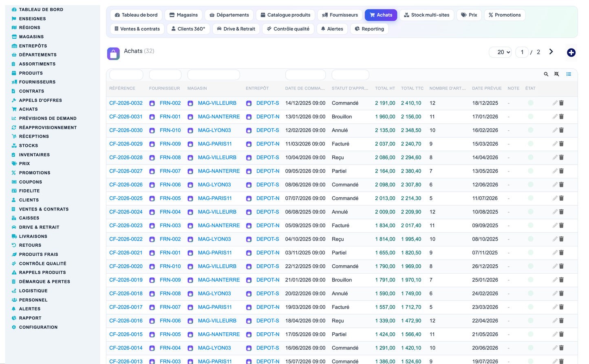The width and height of the screenshot is (589, 364).
Task: Open the 20 rows-per-page dropdown
Action: (x=500, y=52)
